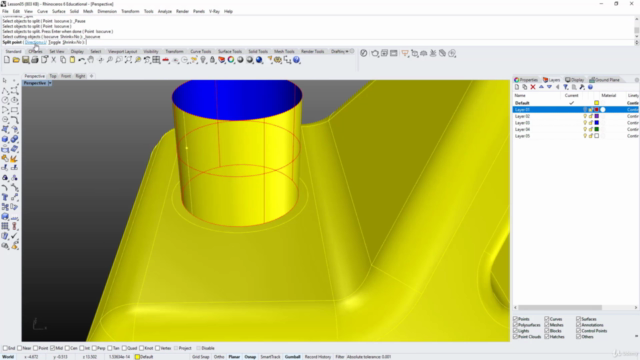640x360 pixels.
Task: Click the Layers panel horizontal scrollbar
Action: pos(560,307)
